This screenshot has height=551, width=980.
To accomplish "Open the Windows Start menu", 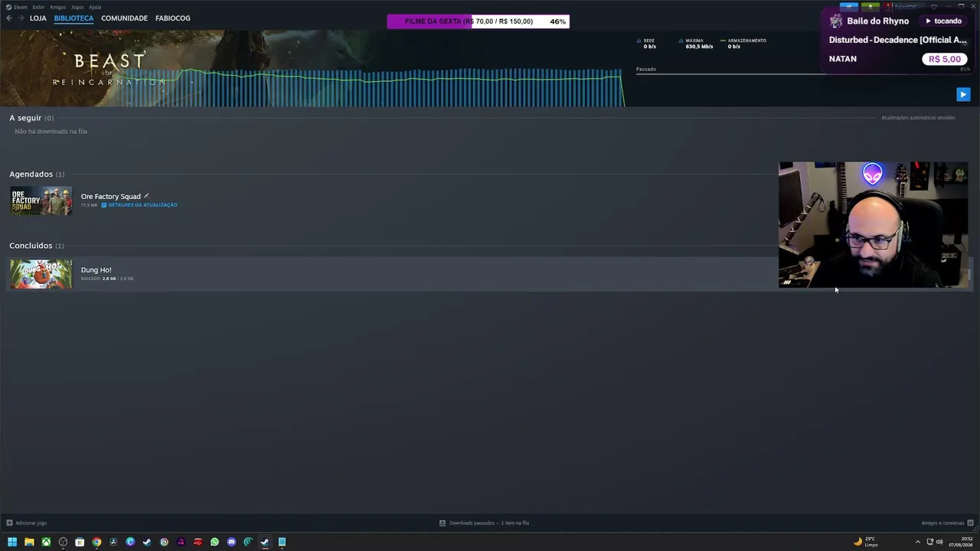I will tap(12, 542).
